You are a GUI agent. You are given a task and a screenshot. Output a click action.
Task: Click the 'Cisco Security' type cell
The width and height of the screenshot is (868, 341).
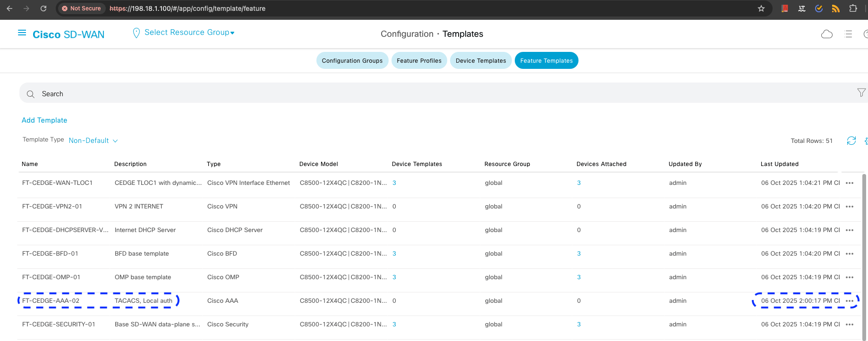[x=228, y=324]
